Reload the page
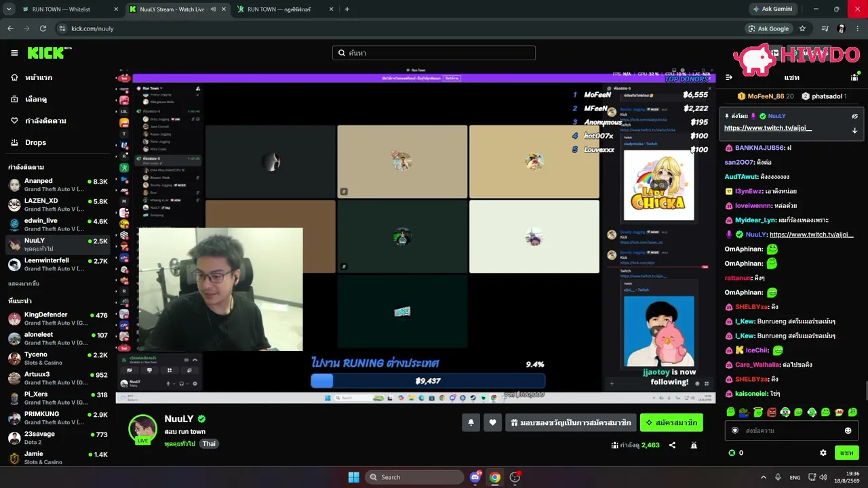 click(x=43, y=28)
